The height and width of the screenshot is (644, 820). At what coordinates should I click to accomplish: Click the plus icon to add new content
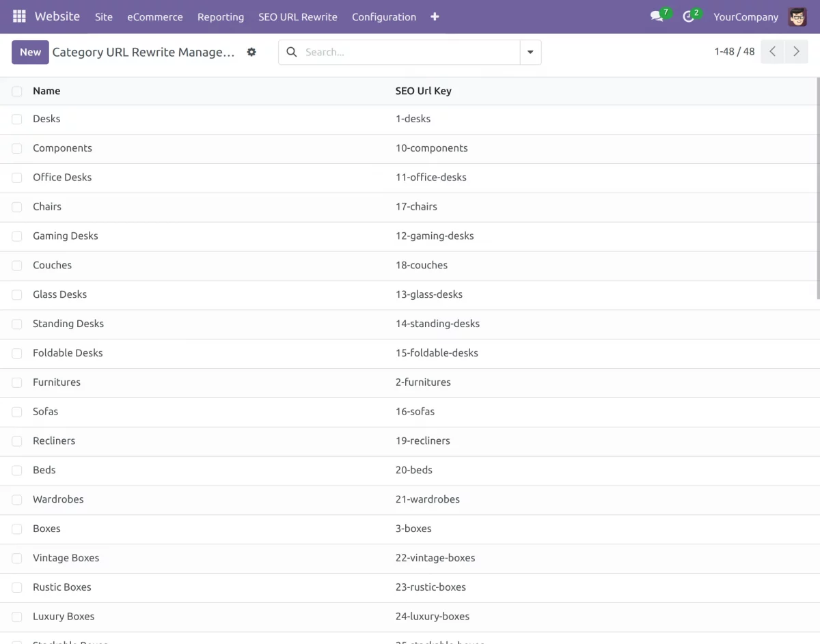pos(435,16)
